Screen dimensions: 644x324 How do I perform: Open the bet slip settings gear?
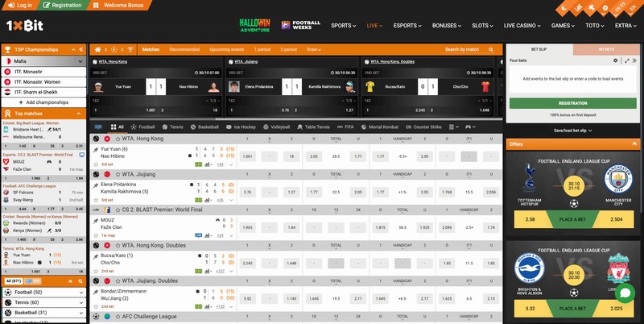(615, 60)
